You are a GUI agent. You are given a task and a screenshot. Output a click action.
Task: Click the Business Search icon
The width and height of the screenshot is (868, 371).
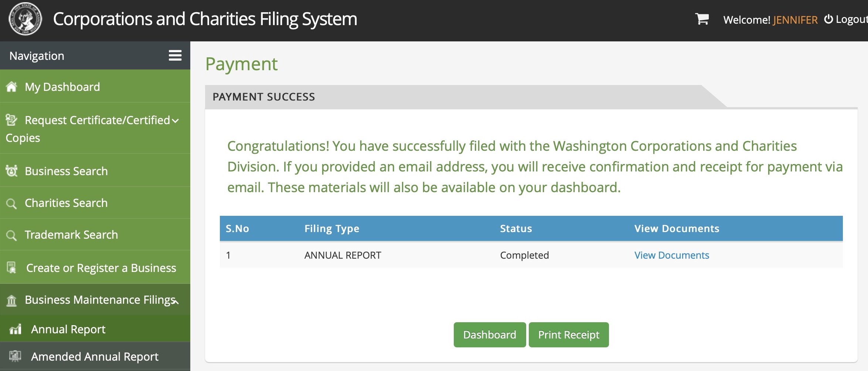pos(11,171)
